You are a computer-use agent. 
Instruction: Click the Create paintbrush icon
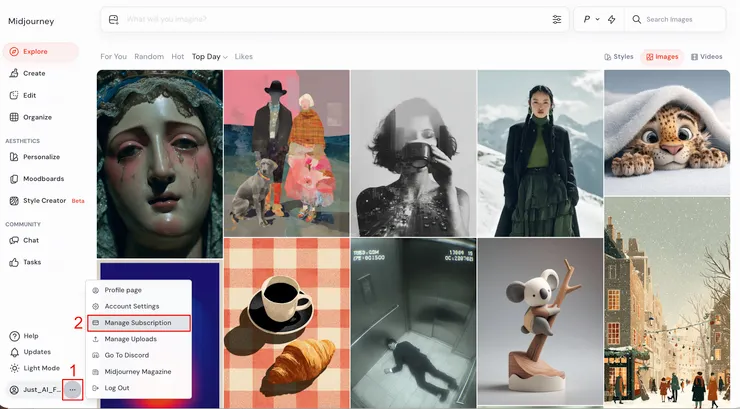[x=14, y=73]
